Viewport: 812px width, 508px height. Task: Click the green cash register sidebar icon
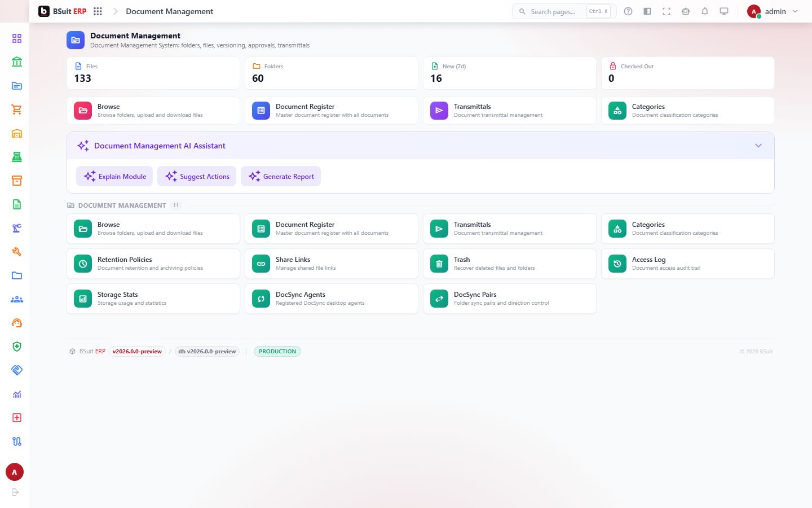17,157
